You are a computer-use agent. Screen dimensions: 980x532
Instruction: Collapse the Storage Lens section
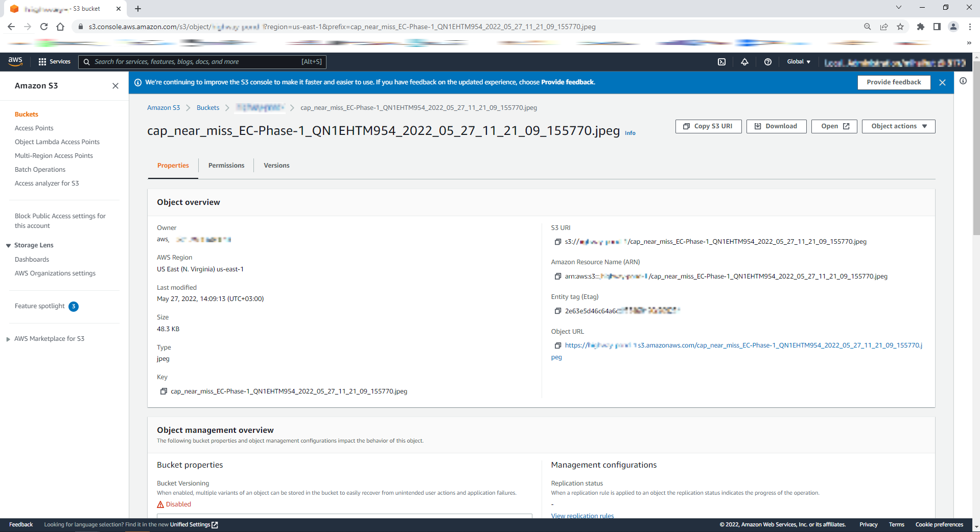pyautogui.click(x=8, y=246)
